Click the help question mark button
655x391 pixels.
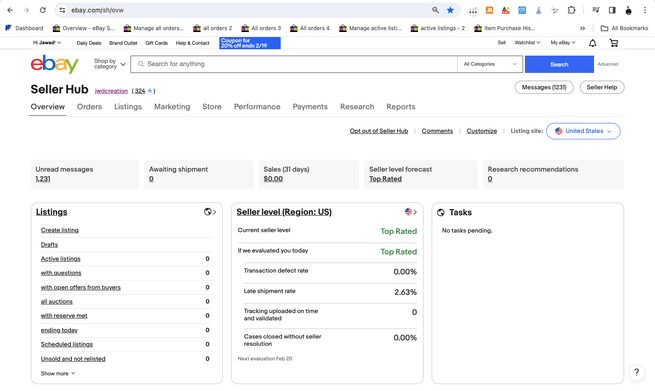click(x=637, y=372)
